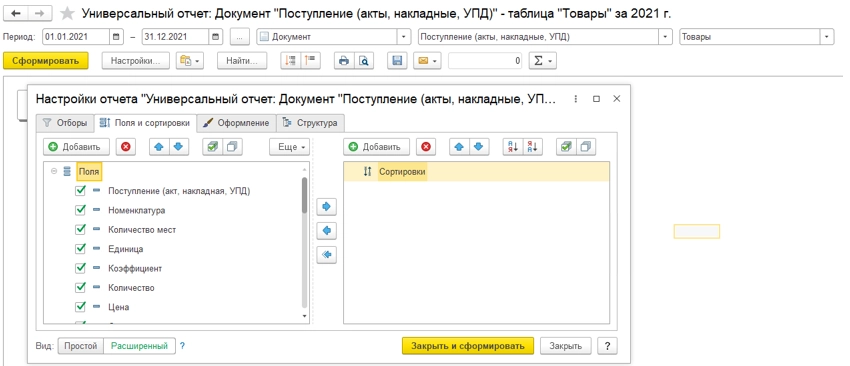Open calendar for end date 31.12.2021

pos(216,37)
